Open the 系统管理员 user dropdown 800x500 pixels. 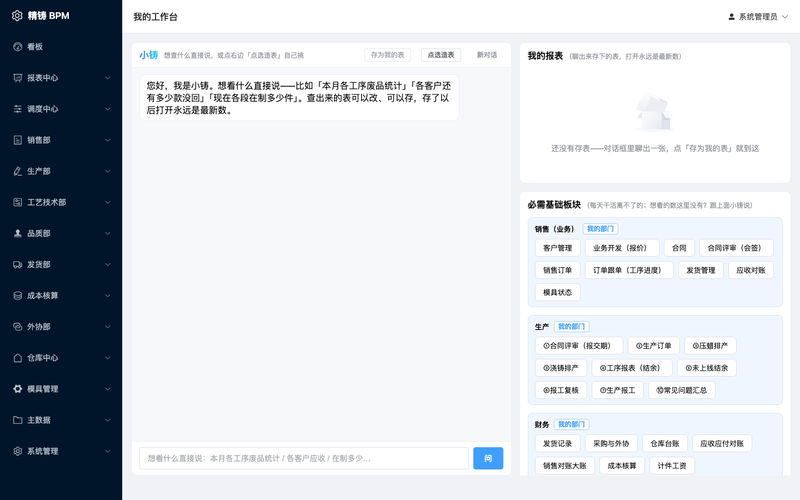click(x=758, y=17)
